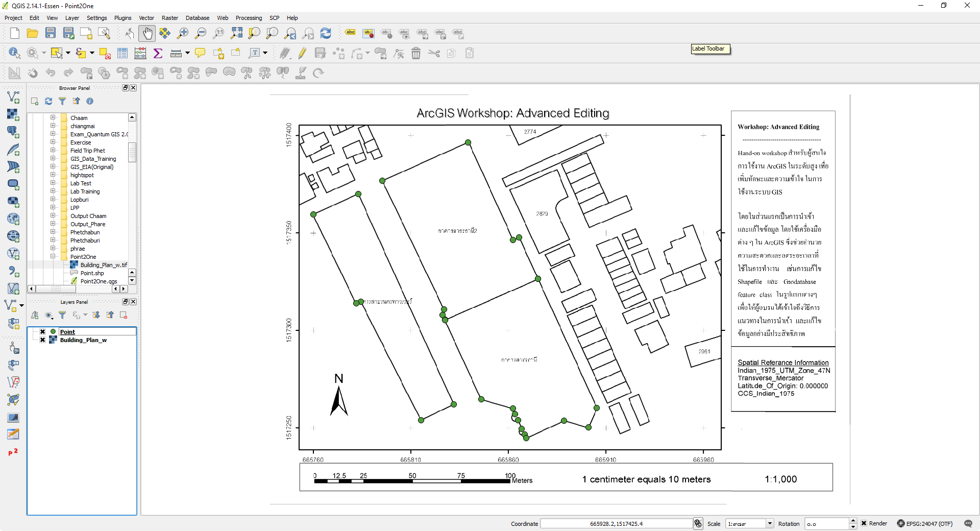Click the Layer Labeling Options abc icon
980x531 pixels.
(350, 33)
